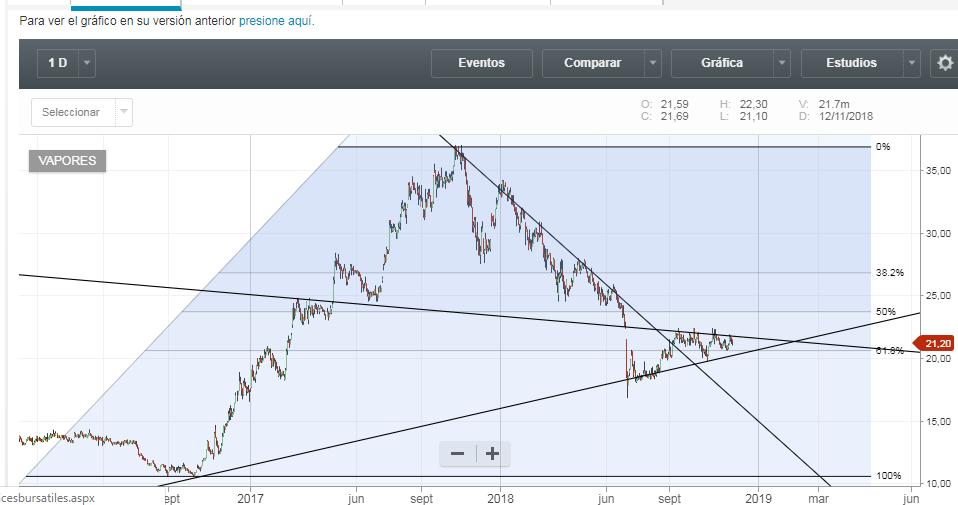Viewport: 958px width, 505px height.
Task: Click the Estudios button
Action: click(x=852, y=63)
